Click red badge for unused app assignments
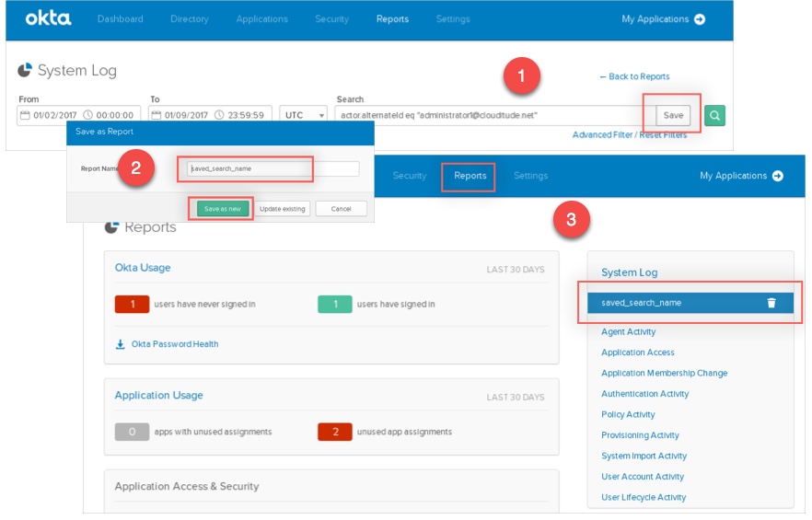812x520 pixels. tap(334, 432)
